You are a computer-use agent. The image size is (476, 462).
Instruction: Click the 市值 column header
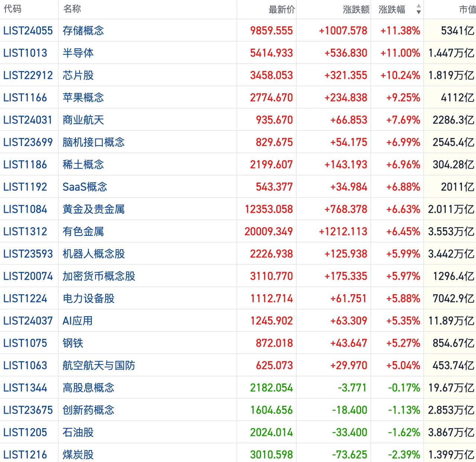click(467, 10)
